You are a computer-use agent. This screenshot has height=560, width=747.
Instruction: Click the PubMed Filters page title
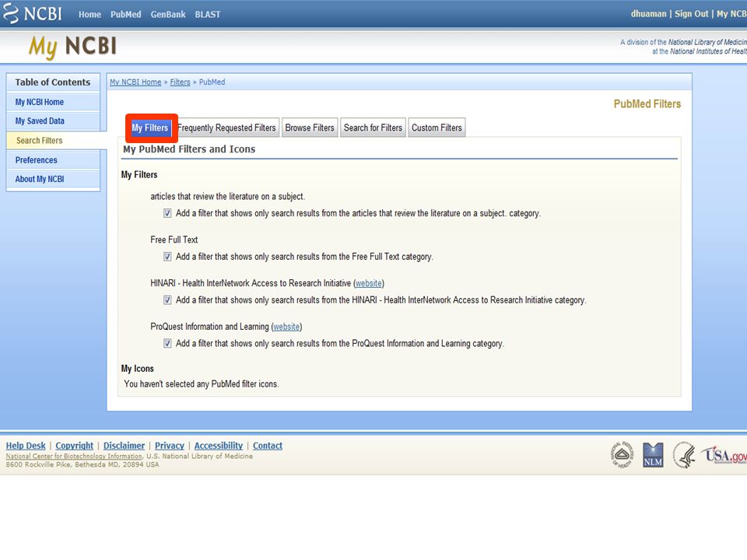point(647,103)
